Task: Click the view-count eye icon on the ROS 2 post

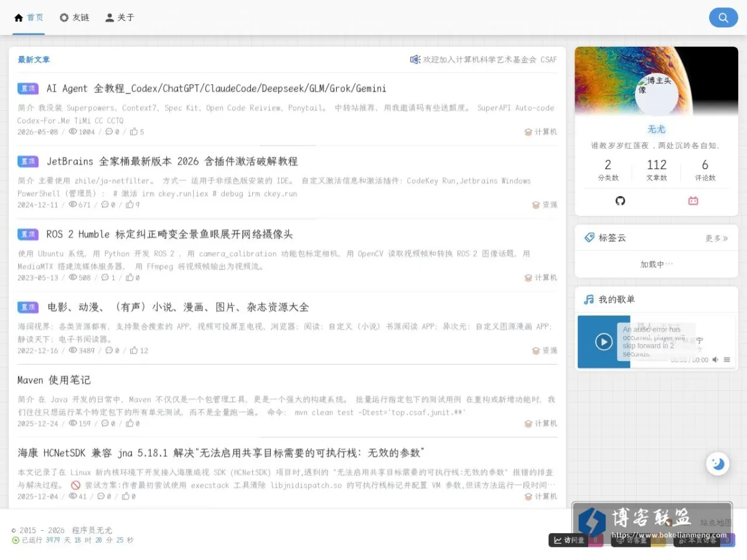Action: 73,278
